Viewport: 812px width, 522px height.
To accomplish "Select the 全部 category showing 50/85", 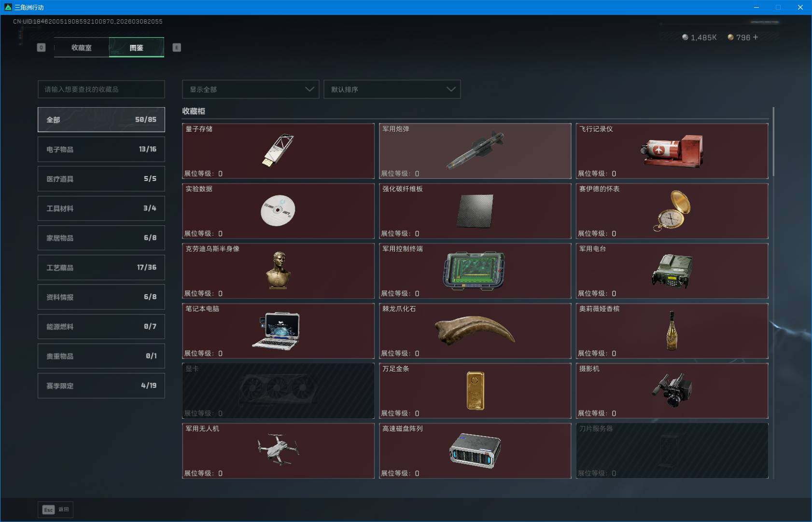I will (101, 120).
